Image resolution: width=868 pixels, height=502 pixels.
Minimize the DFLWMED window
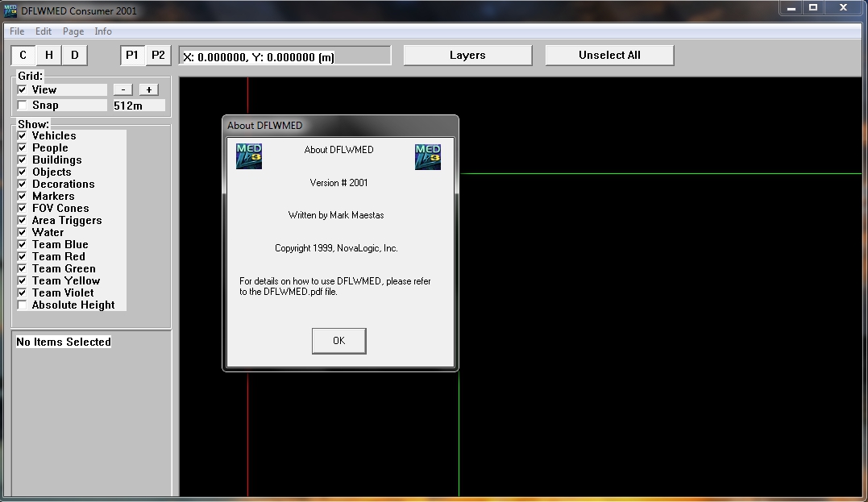791,8
